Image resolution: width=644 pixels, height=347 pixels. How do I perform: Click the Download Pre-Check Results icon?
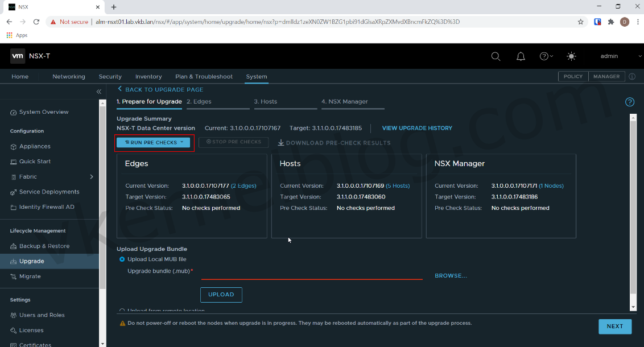point(280,142)
